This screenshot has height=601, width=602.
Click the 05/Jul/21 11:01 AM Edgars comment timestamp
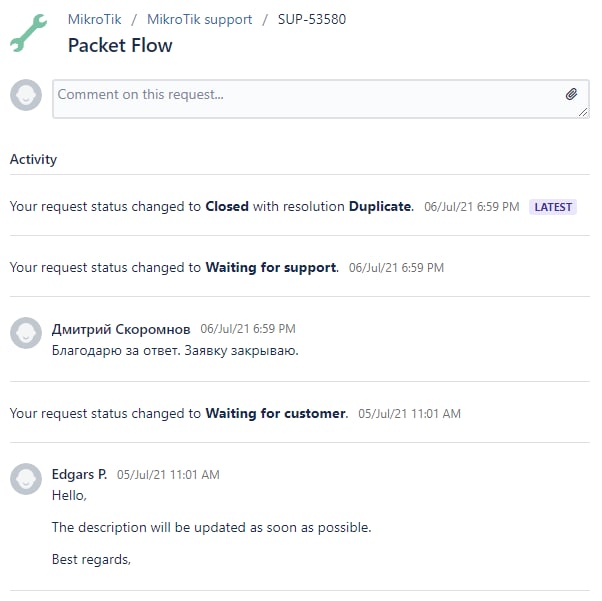tap(168, 475)
